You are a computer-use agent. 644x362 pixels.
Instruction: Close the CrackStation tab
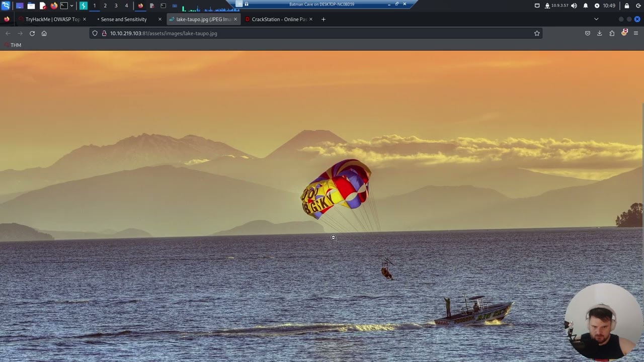311,19
